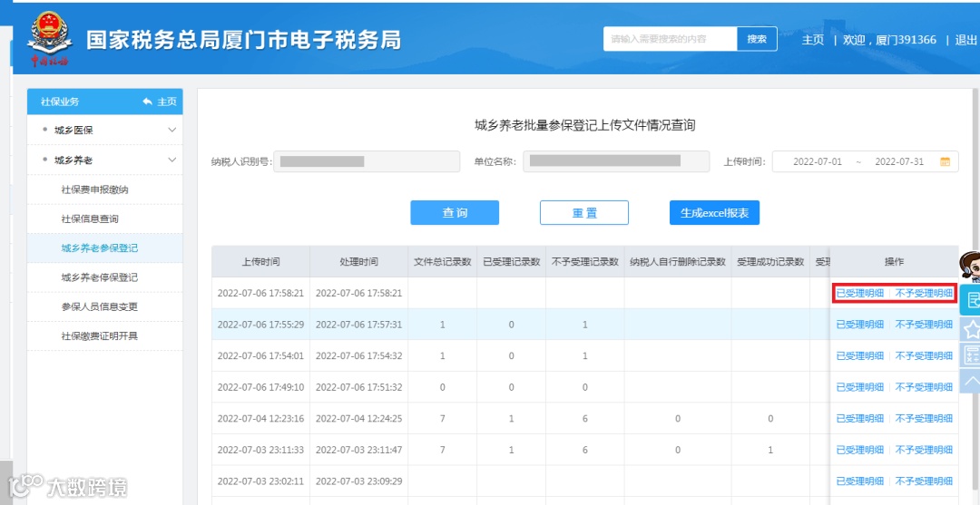980x505 pixels.
Task: Click the 生成excel报表 button
Action: (x=714, y=213)
